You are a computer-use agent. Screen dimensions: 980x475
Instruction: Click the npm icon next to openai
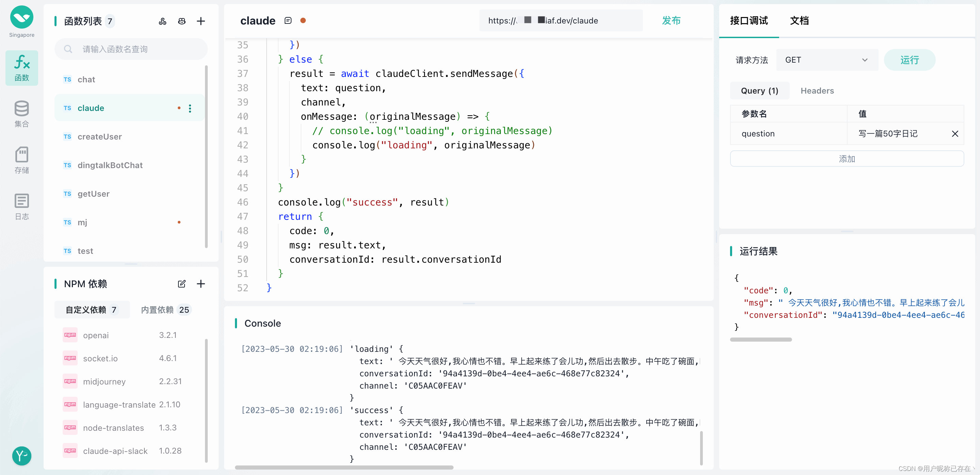pyautogui.click(x=70, y=335)
